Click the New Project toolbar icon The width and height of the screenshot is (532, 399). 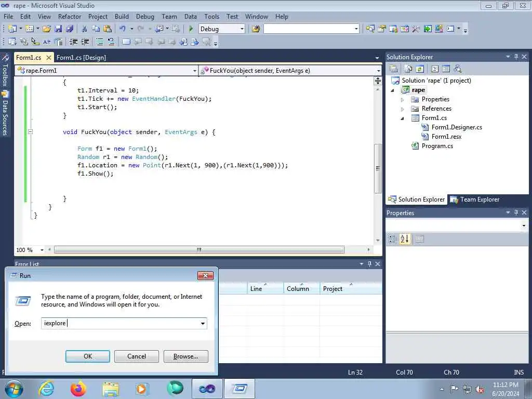(12, 29)
